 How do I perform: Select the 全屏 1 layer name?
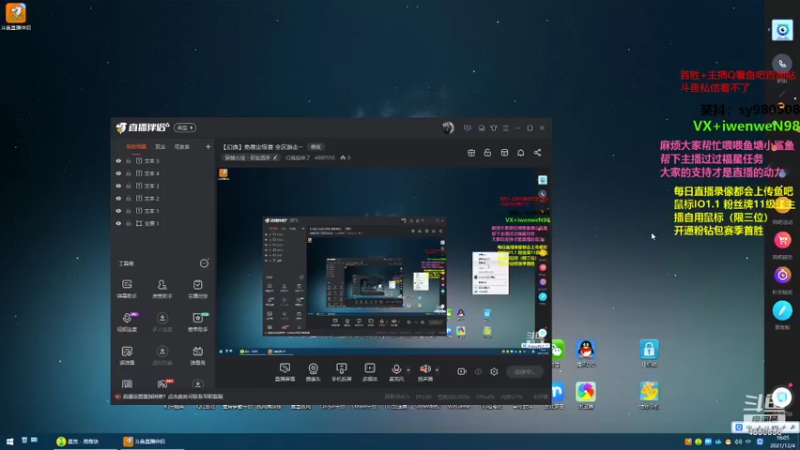coord(152,223)
